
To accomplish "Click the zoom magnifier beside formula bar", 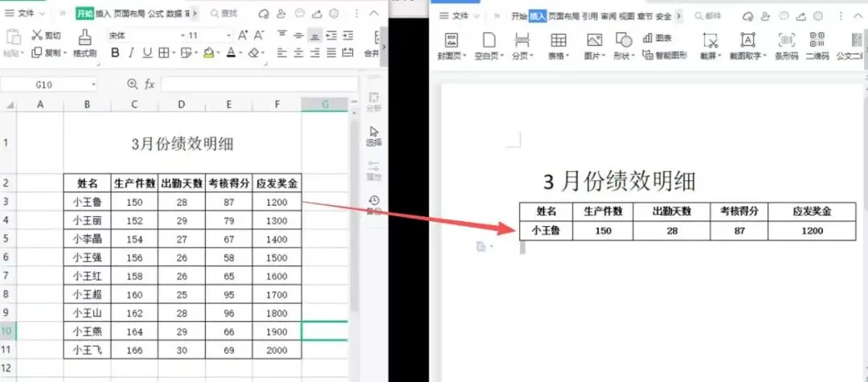I will click(132, 84).
